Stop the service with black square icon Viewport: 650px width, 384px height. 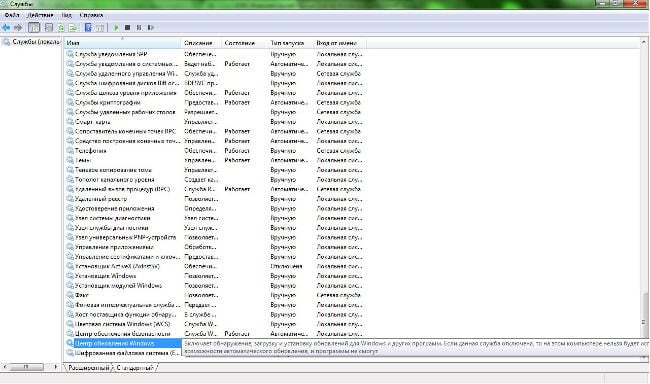(x=128, y=28)
